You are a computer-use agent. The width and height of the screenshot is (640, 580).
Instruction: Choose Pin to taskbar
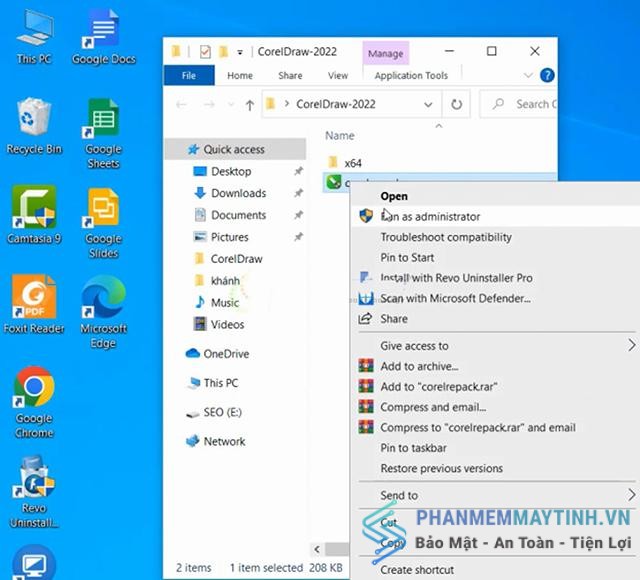pyautogui.click(x=413, y=448)
